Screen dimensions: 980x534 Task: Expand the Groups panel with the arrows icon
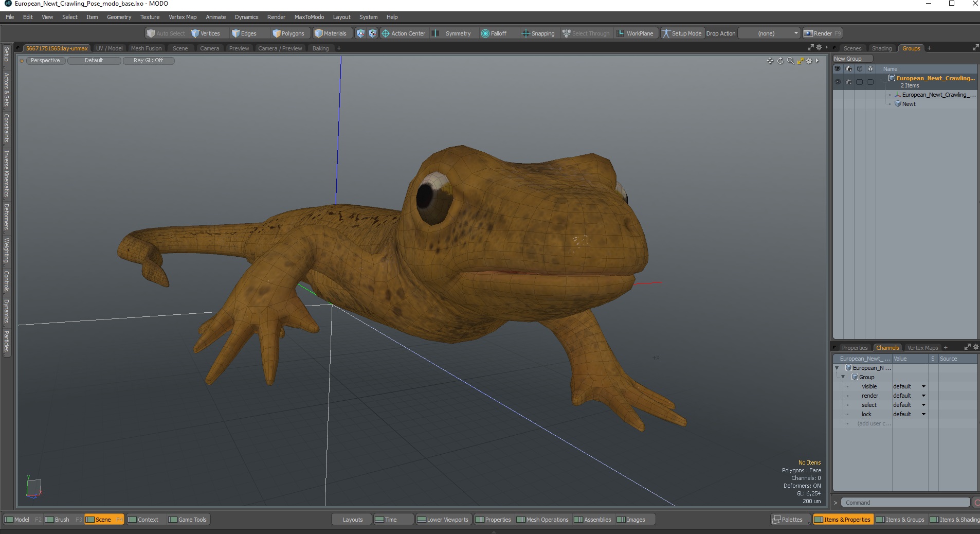(x=975, y=48)
